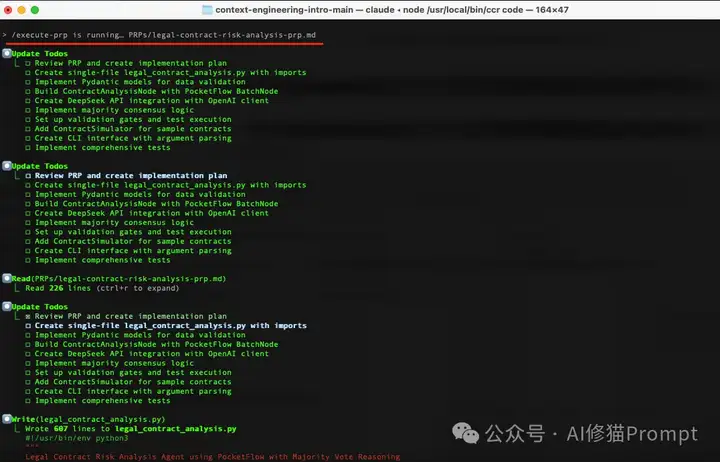Image resolution: width=720 pixels, height=462 pixels.
Task: Click the bold white Review PRP and create implementation plan text
Action: pos(131,175)
